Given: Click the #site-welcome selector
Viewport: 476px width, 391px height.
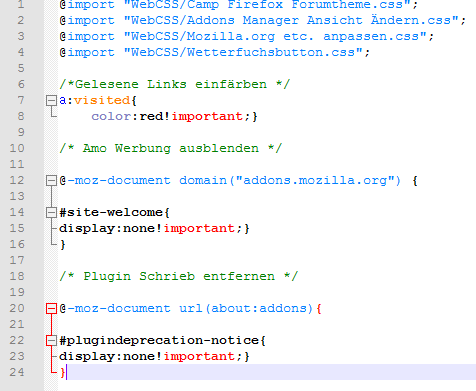Looking at the screenshot, I should 111,212.
